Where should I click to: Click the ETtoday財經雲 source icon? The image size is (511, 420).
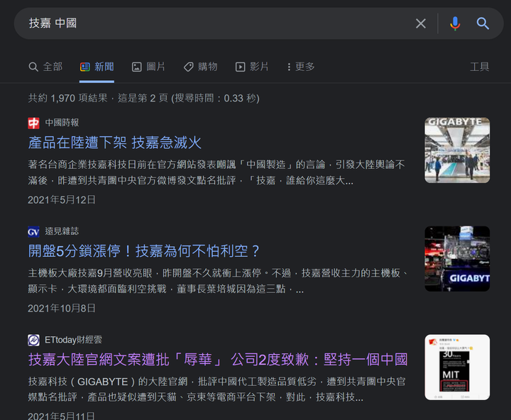click(33, 340)
